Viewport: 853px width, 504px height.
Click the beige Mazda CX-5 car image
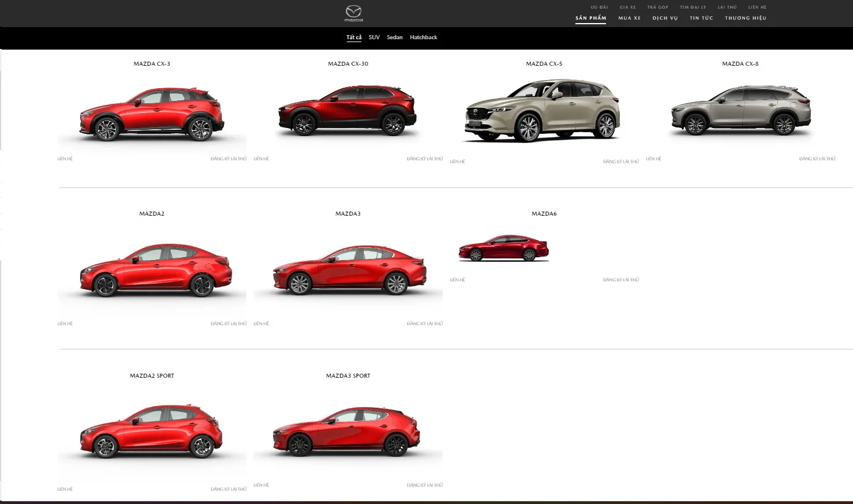coord(543,111)
